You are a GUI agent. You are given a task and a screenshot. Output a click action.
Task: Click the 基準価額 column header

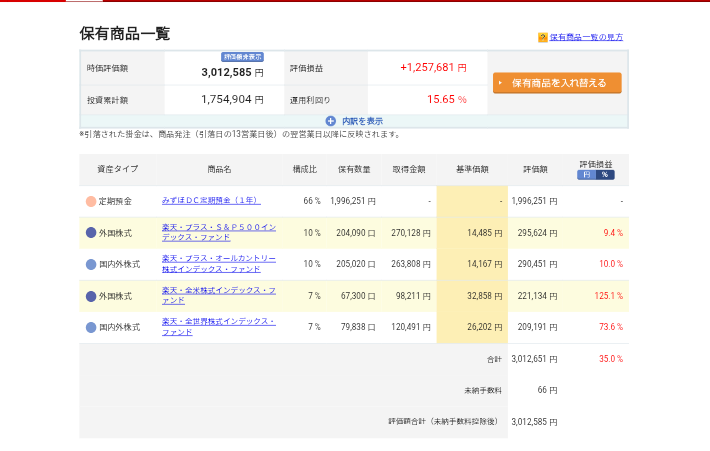[472, 169]
